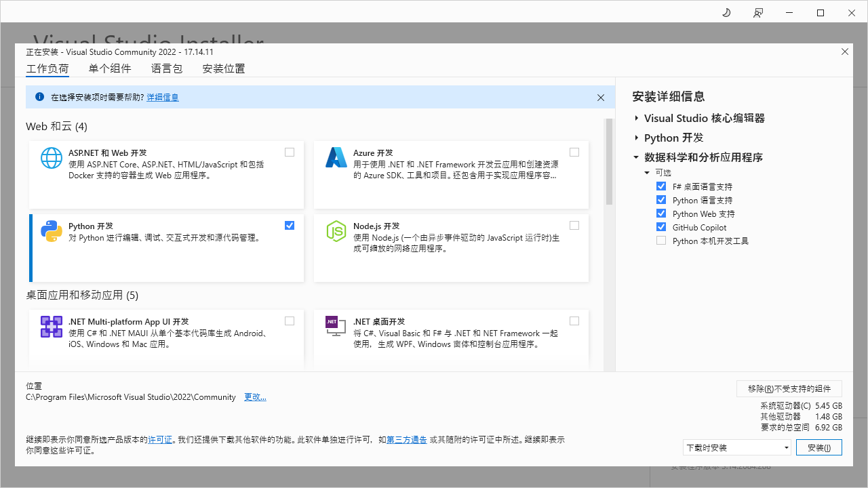Uncheck Python Web 支持 option
This screenshot has height=488, width=868.
coord(661,213)
